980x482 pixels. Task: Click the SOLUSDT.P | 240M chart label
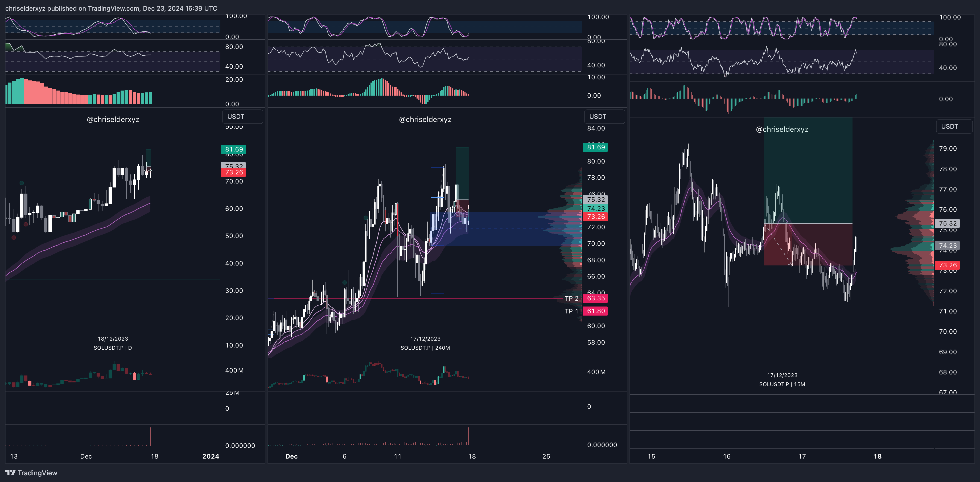pos(425,348)
